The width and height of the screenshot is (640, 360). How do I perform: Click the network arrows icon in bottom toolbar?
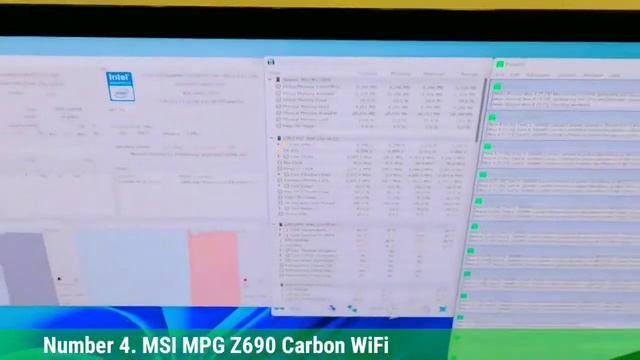coord(352,309)
